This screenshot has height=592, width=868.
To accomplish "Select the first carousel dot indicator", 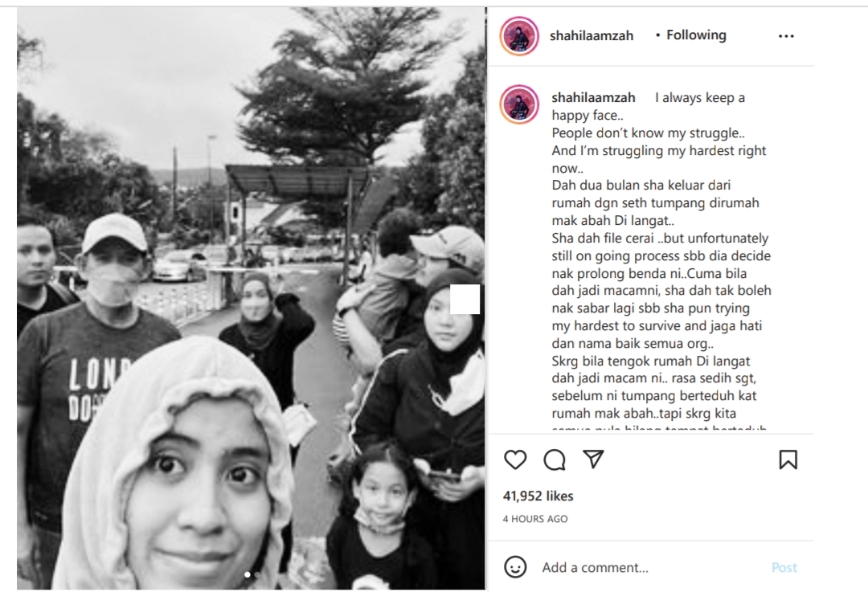I will (248, 575).
